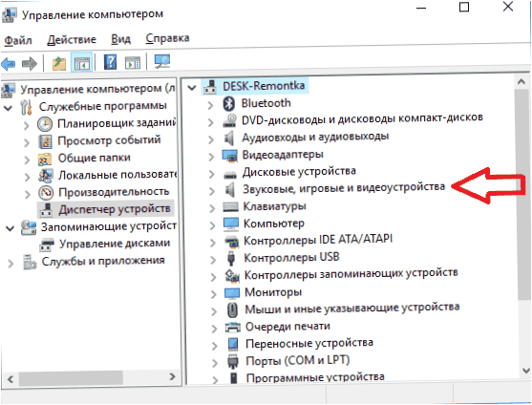The height and width of the screenshot is (405, 532).
Task: Click the Видеоадаптеры display adapter icon
Action: pyautogui.click(x=229, y=156)
